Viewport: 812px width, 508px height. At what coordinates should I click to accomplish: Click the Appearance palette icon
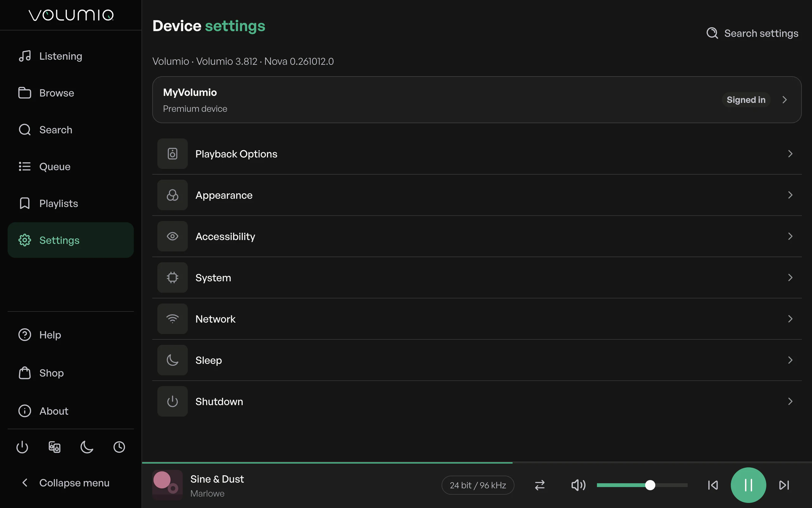[173, 195]
